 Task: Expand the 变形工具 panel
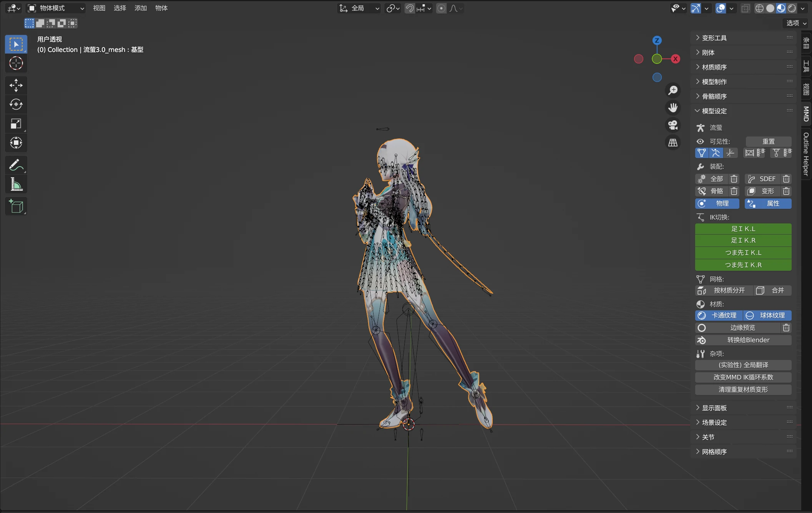[x=714, y=38]
